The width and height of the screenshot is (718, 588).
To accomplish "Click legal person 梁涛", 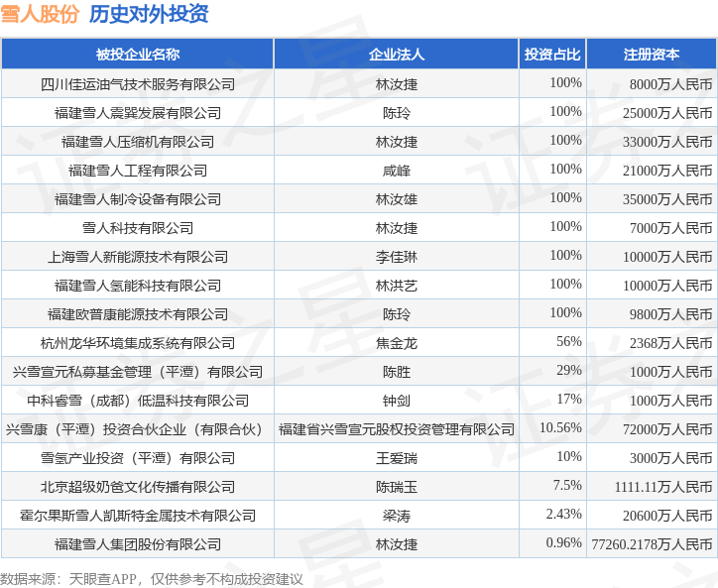I will tap(397, 516).
